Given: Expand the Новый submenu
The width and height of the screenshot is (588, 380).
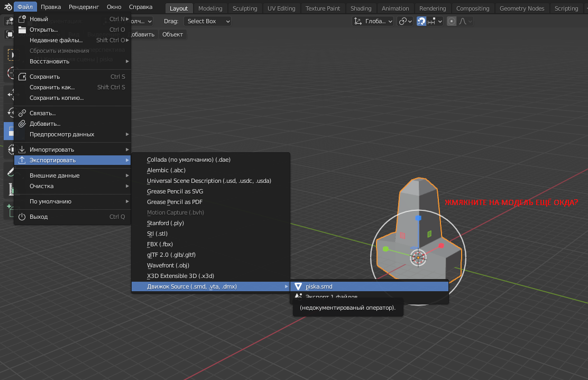Looking at the screenshot, I should coord(72,18).
